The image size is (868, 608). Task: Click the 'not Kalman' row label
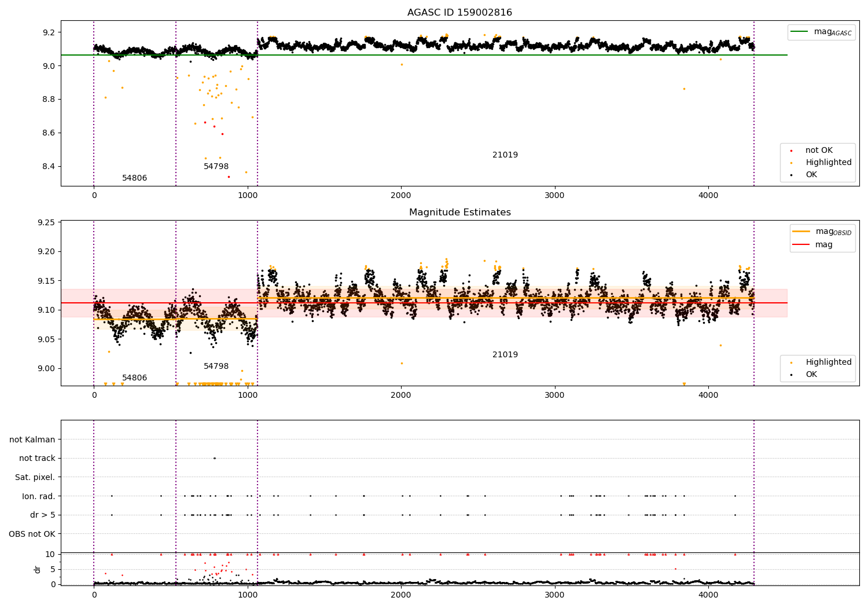point(32,440)
